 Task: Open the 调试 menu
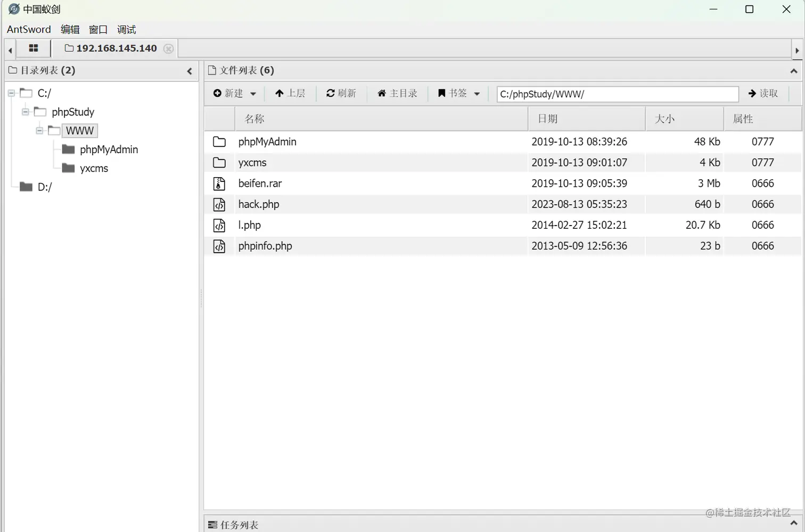(x=127, y=29)
